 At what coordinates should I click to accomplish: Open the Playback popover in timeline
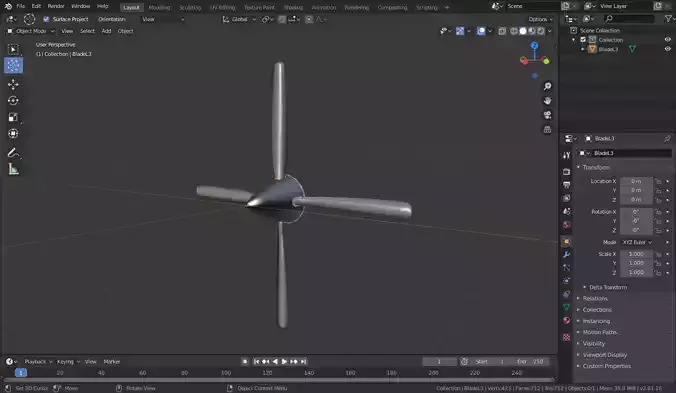point(38,362)
